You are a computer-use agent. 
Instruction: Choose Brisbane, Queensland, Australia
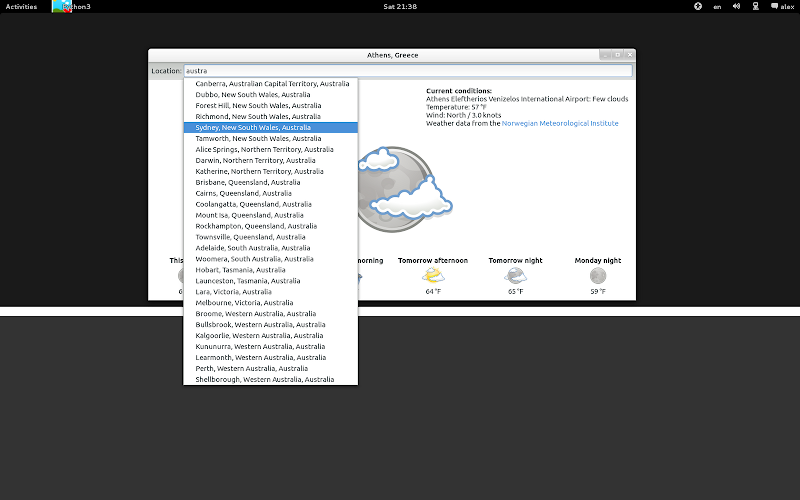[x=271, y=182]
